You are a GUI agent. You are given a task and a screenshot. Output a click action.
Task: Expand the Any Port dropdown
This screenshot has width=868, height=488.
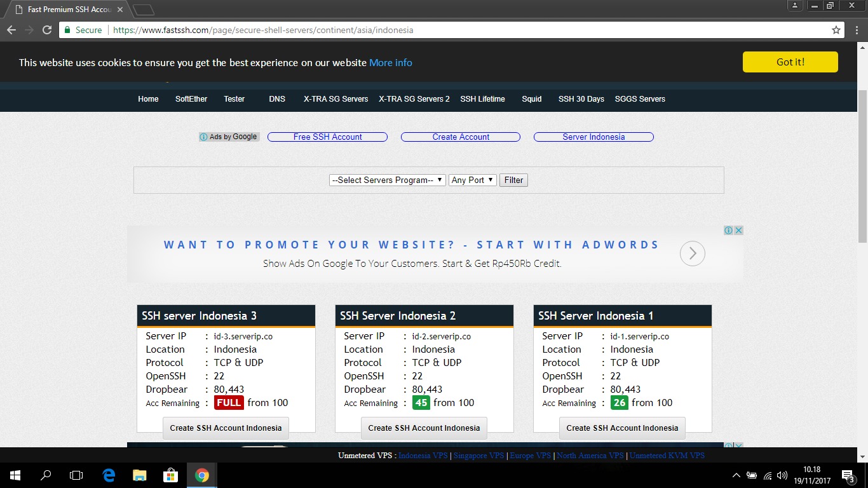(473, 180)
